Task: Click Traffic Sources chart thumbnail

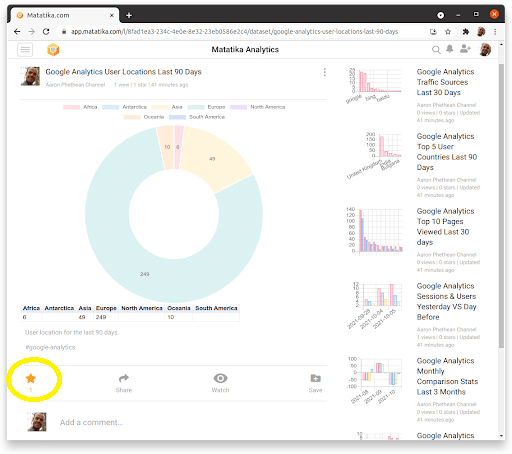Action: [x=374, y=85]
